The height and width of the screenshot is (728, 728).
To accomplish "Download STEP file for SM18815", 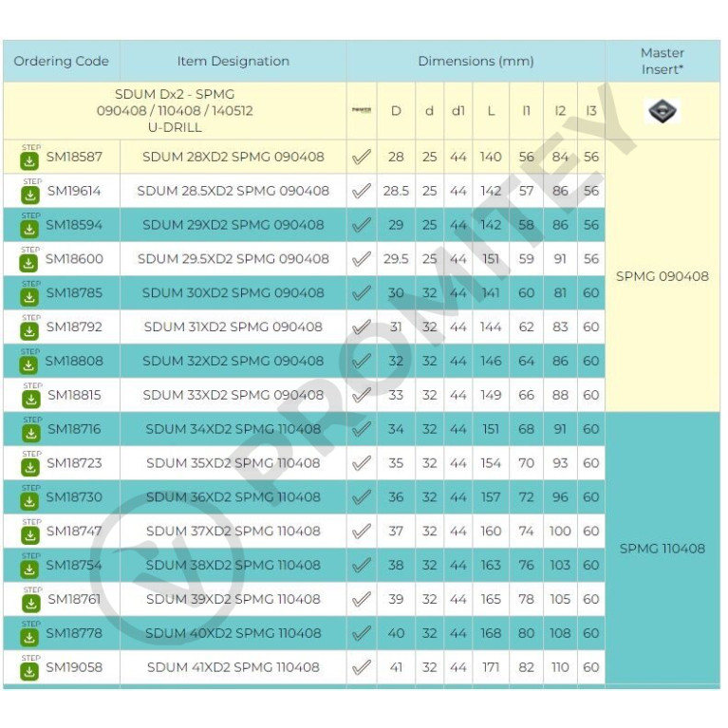I will (x=31, y=400).
